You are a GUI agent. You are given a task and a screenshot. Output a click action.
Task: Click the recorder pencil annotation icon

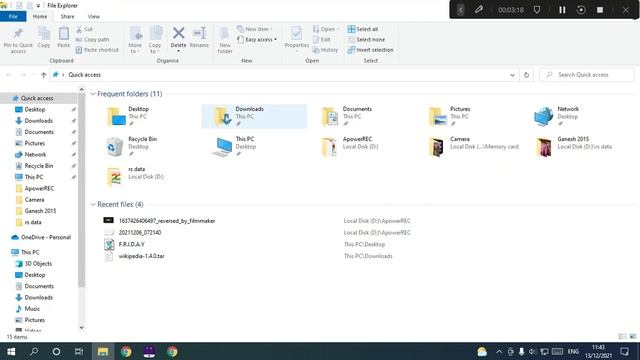tap(478, 9)
